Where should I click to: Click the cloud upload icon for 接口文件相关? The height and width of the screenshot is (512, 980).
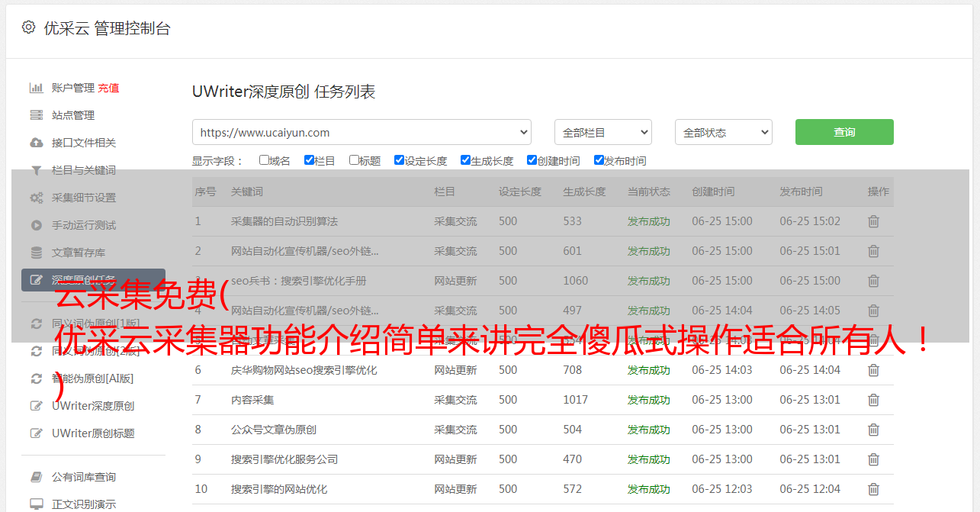point(36,143)
